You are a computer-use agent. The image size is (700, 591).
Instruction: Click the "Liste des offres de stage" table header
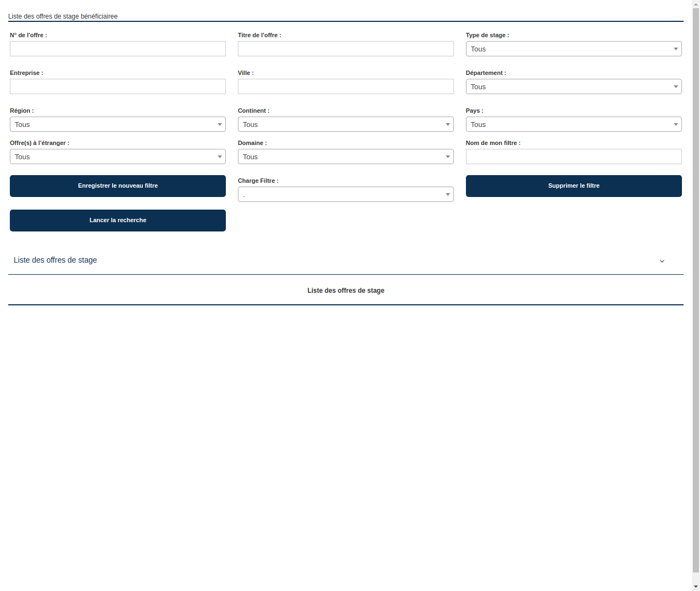346,291
